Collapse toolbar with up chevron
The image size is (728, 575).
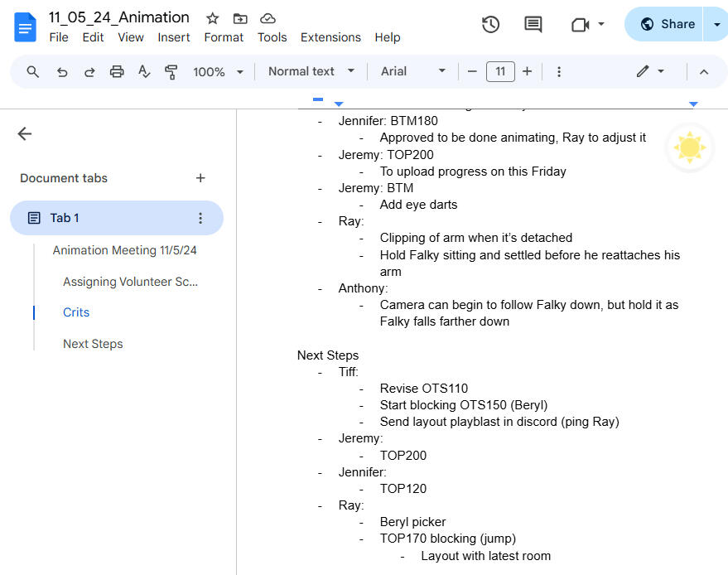point(704,72)
